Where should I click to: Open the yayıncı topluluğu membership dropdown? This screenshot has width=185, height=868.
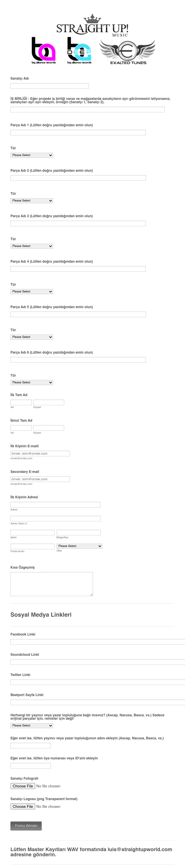[x=32, y=725]
